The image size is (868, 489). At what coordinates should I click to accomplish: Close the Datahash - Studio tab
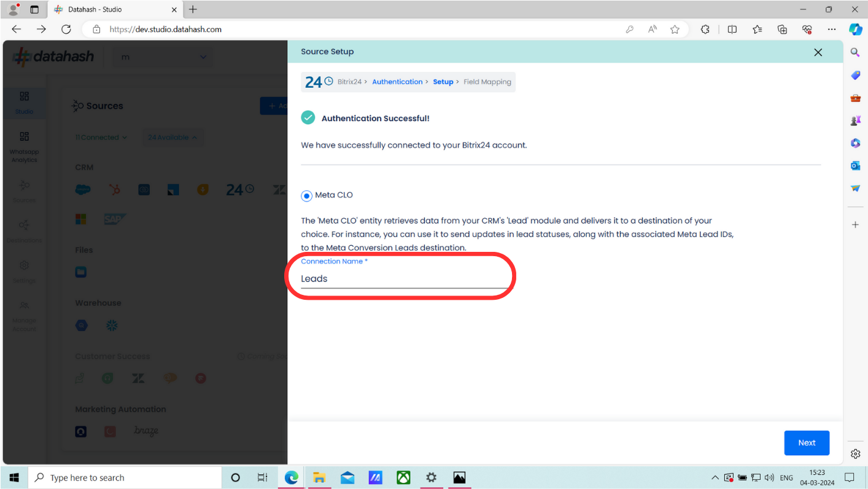(174, 10)
